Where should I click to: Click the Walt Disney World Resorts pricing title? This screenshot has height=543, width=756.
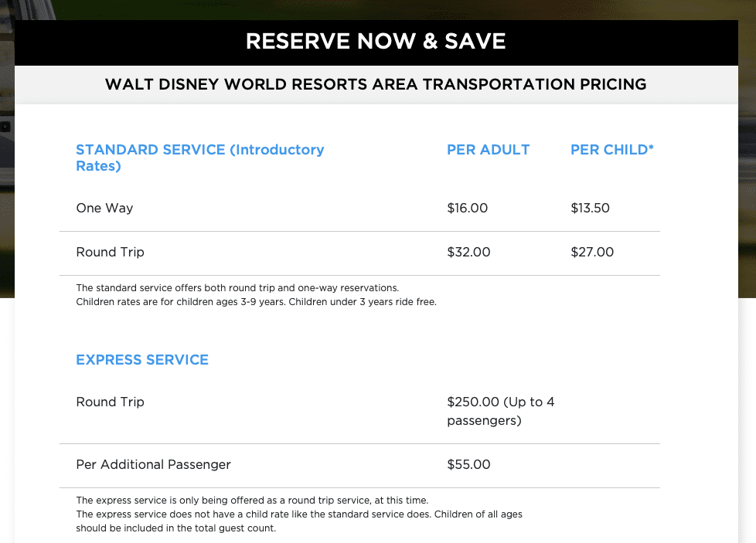(x=376, y=84)
